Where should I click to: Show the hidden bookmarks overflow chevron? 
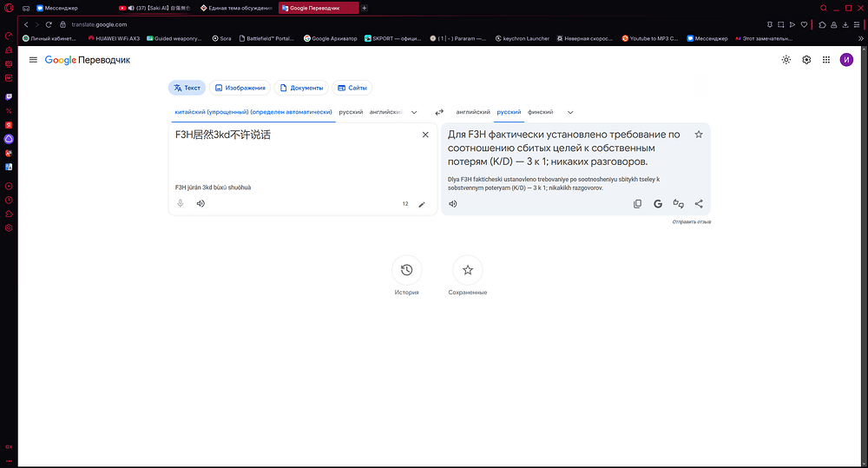[x=860, y=39]
